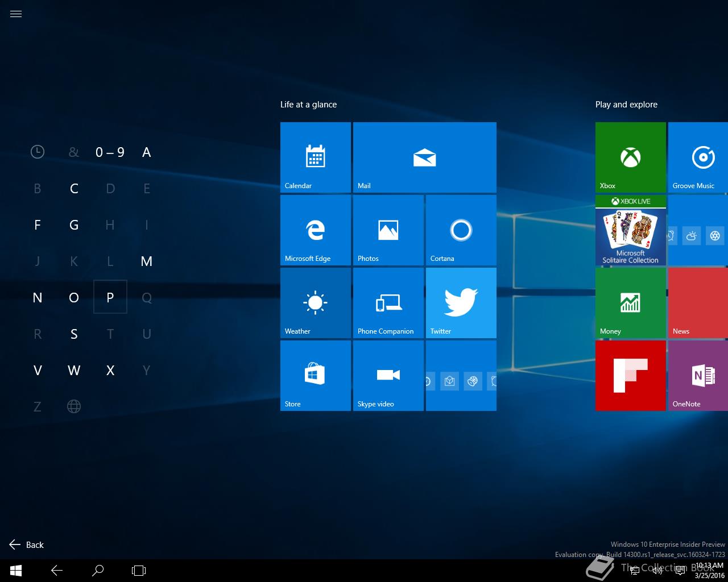
Task: Open the Mail tile
Action: coord(425,157)
